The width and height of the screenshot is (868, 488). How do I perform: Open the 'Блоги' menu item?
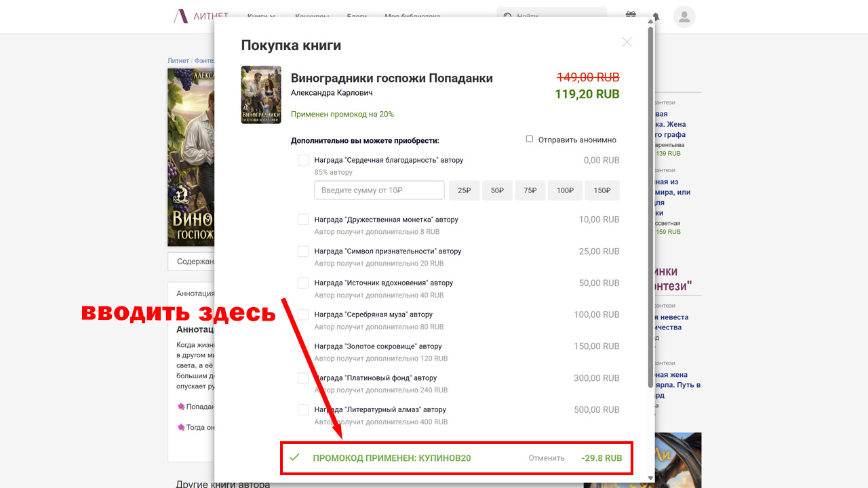(x=357, y=16)
